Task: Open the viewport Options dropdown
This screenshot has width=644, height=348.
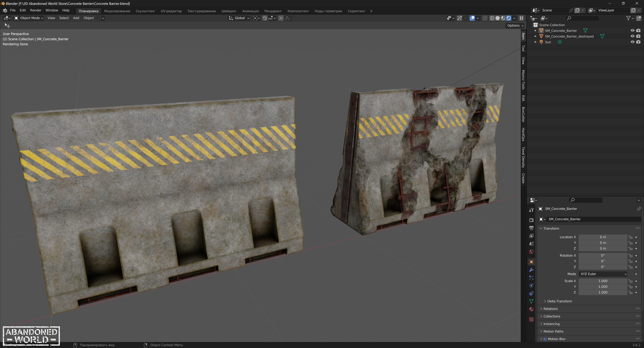Action: click(x=515, y=25)
